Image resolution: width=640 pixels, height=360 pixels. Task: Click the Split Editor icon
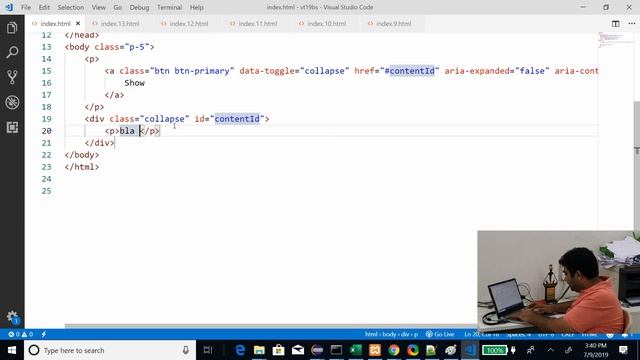tap(616, 24)
